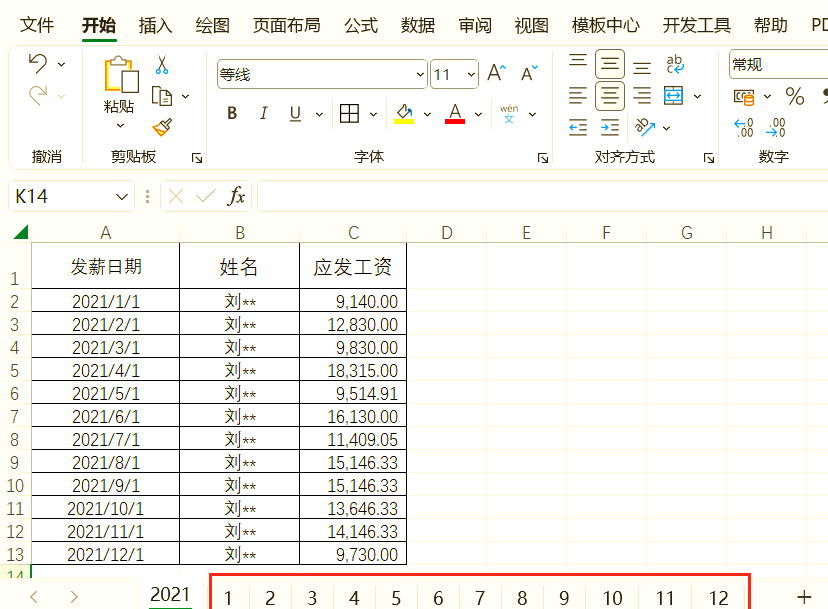The width and height of the screenshot is (828, 609).
Task: Expand paste options arrow under 粘贴
Action: [120, 125]
